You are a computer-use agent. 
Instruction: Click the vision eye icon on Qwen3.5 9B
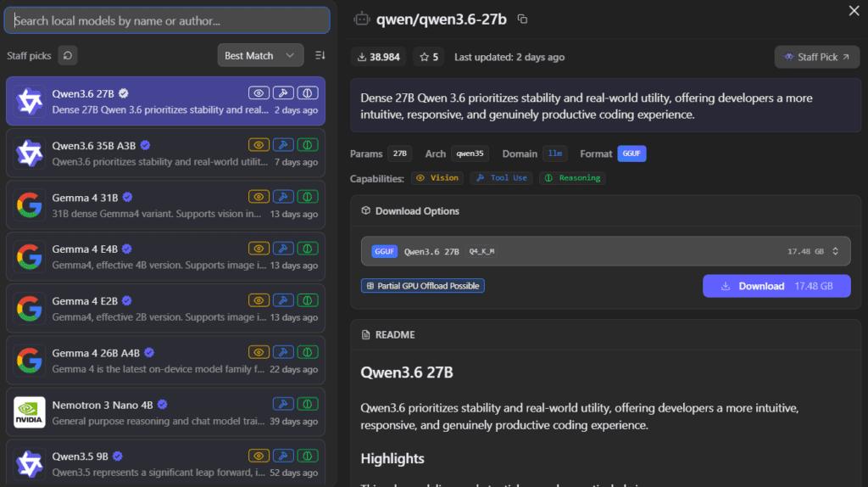(x=259, y=456)
